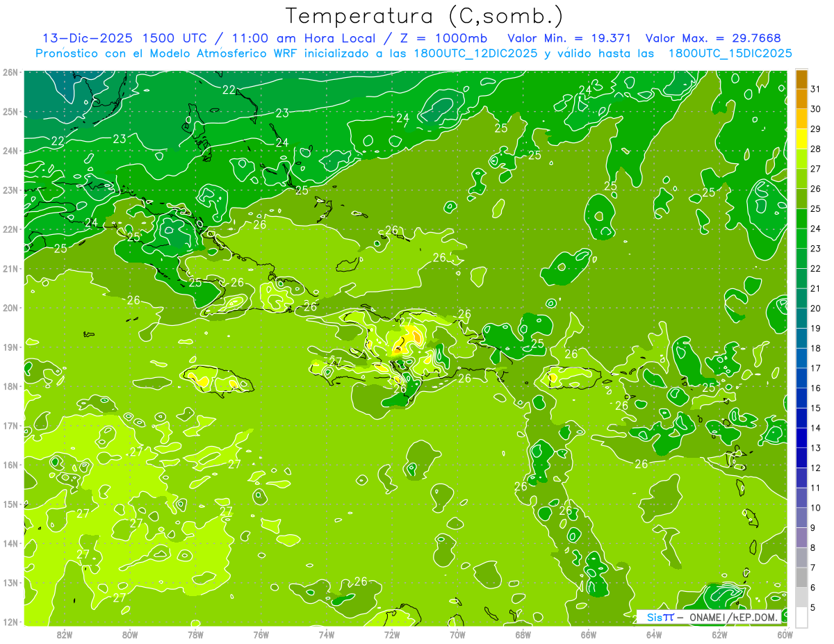
Task: Click the 15N latitude axis label
Action: 10,504
